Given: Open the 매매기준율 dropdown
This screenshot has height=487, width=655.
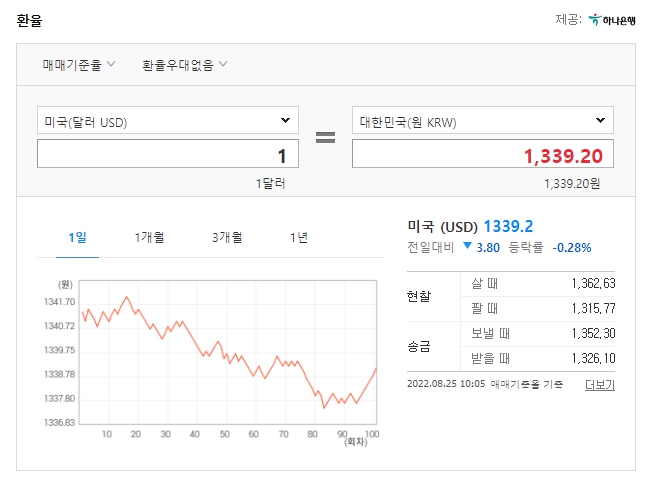Looking at the screenshot, I should [79, 65].
